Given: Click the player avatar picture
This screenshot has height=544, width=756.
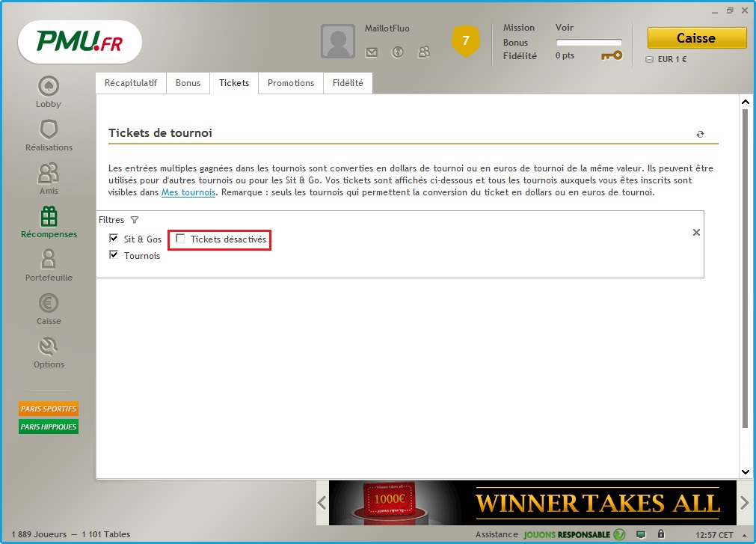Looking at the screenshot, I should point(338,41).
